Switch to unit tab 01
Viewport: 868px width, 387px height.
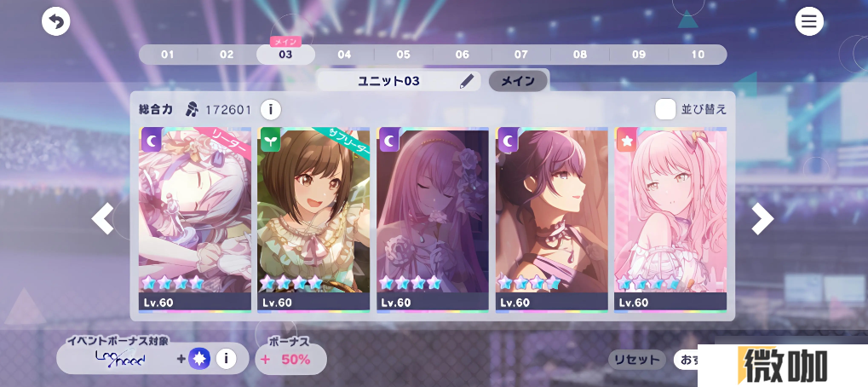pyautogui.click(x=167, y=55)
